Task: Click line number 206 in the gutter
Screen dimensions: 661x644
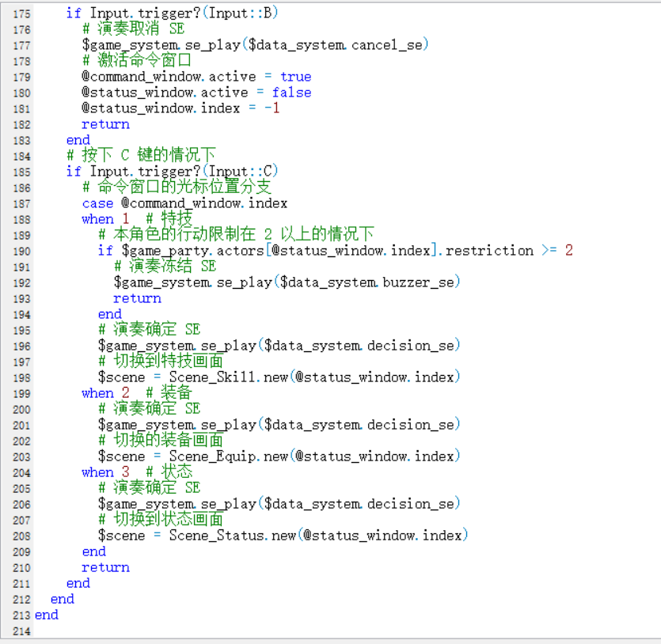Action: tap(21, 505)
